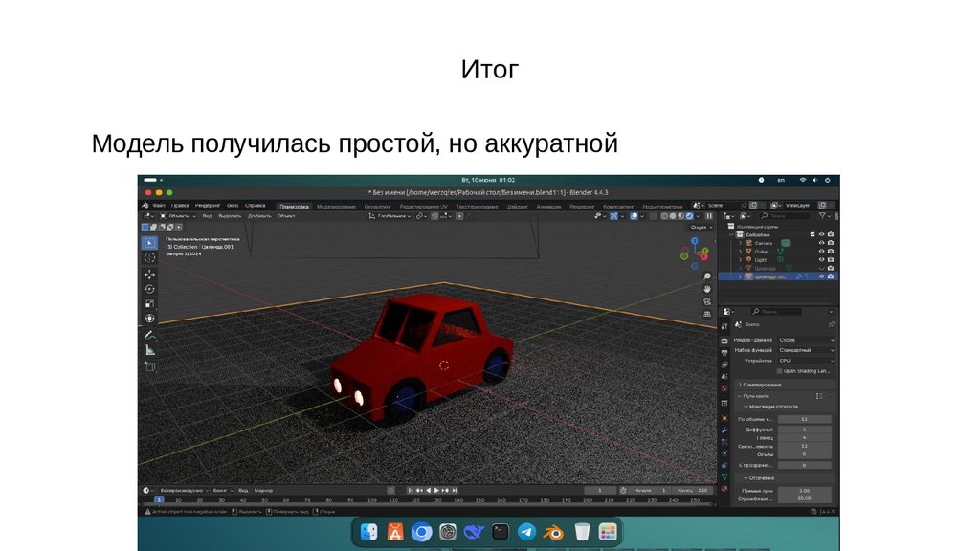This screenshot has width=980, height=551.
Task: Open Telegram from the dock
Action: (x=526, y=532)
